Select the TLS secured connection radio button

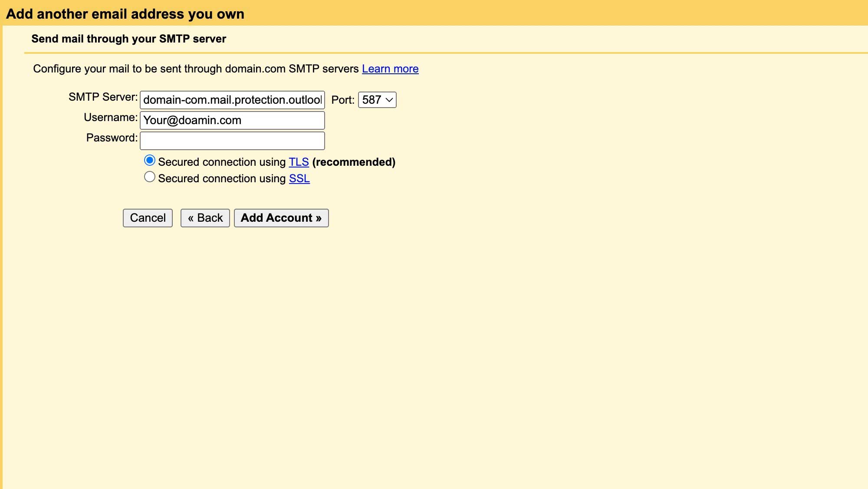(x=149, y=161)
